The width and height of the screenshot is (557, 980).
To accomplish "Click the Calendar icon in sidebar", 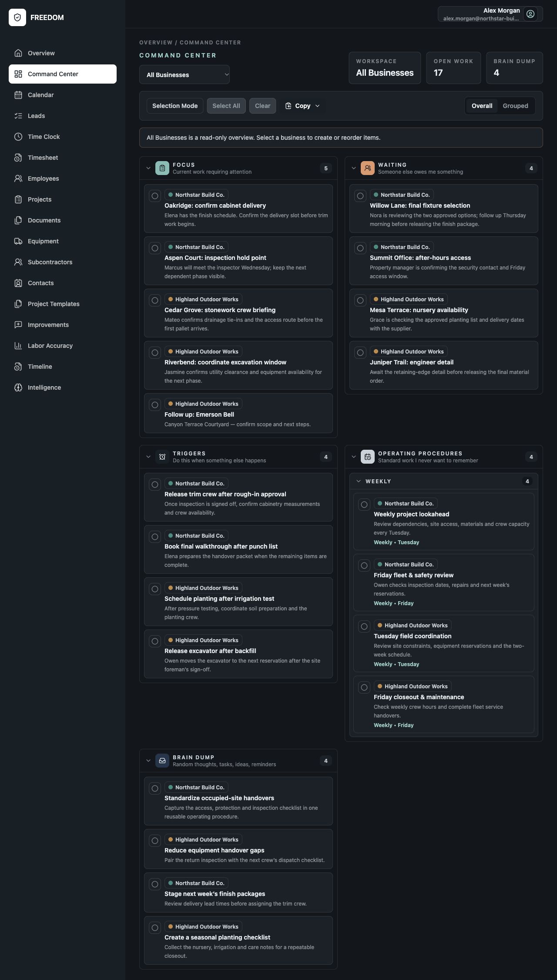I will tap(18, 95).
